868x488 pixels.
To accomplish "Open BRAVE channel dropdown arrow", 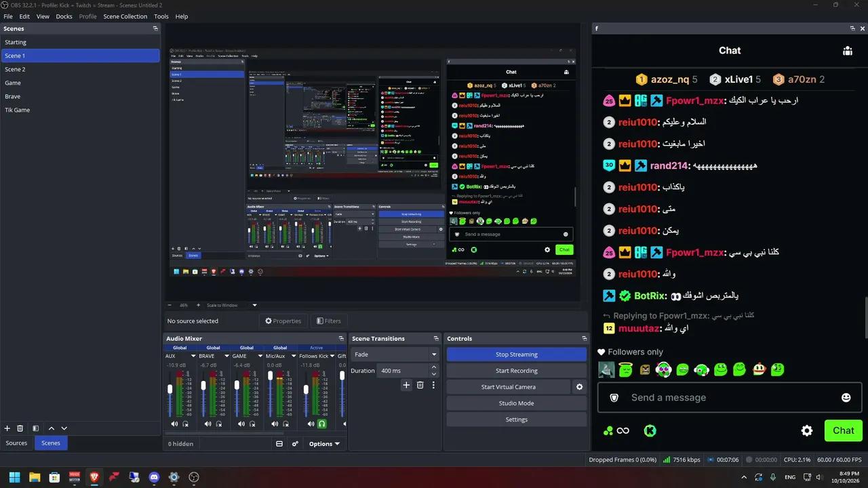I will (x=226, y=356).
